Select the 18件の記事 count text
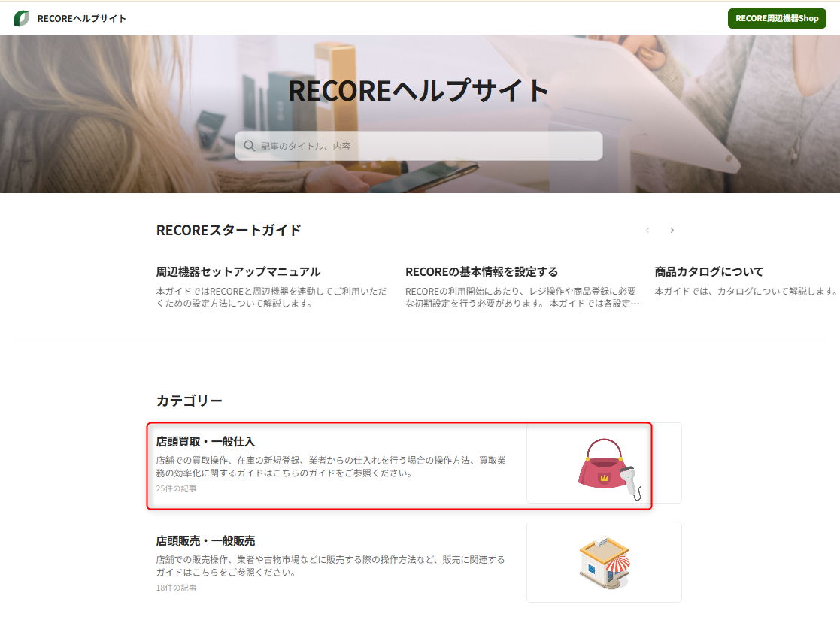This screenshot has width=840, height=617. click(176, 588)
